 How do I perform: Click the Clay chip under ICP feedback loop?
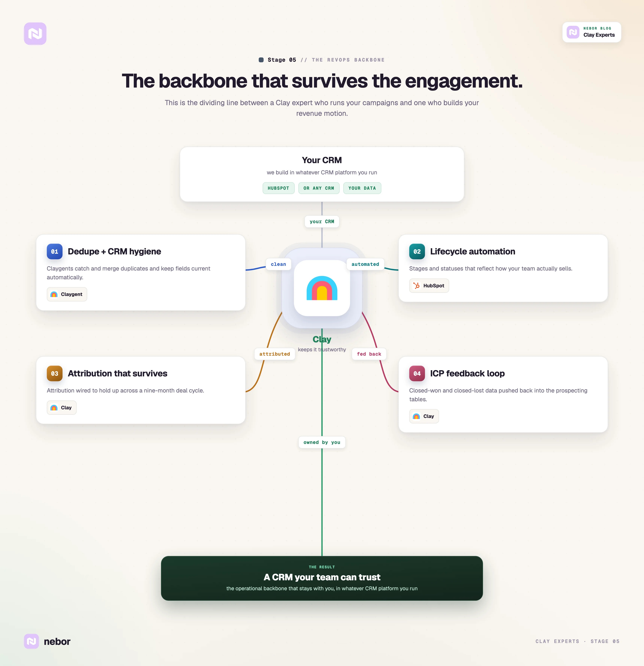tap(424, 416)
